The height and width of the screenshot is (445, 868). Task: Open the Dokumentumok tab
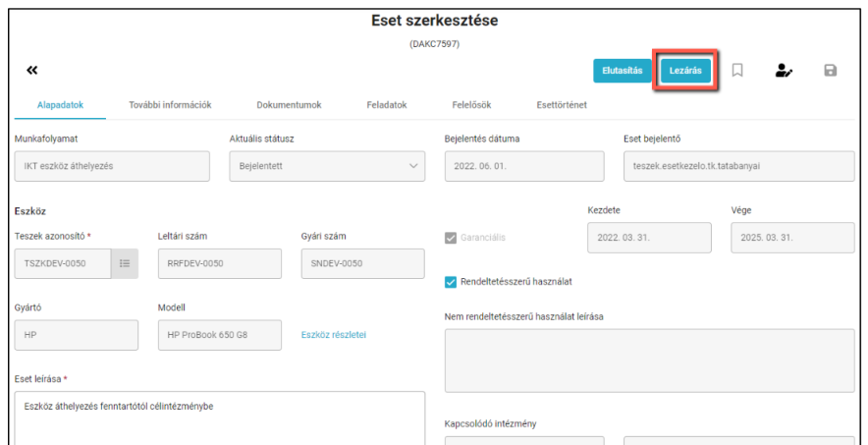click(289, 105)
